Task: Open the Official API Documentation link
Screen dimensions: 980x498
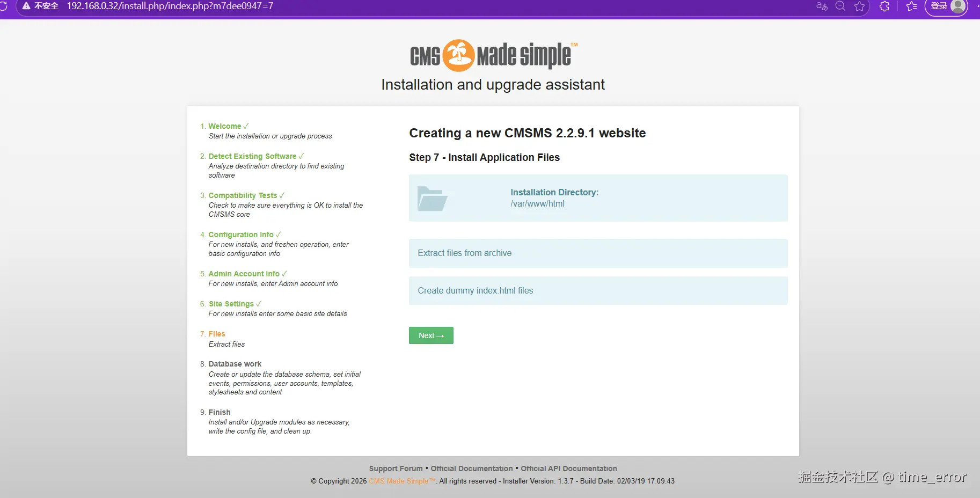Action: click(x=568, y=468)
